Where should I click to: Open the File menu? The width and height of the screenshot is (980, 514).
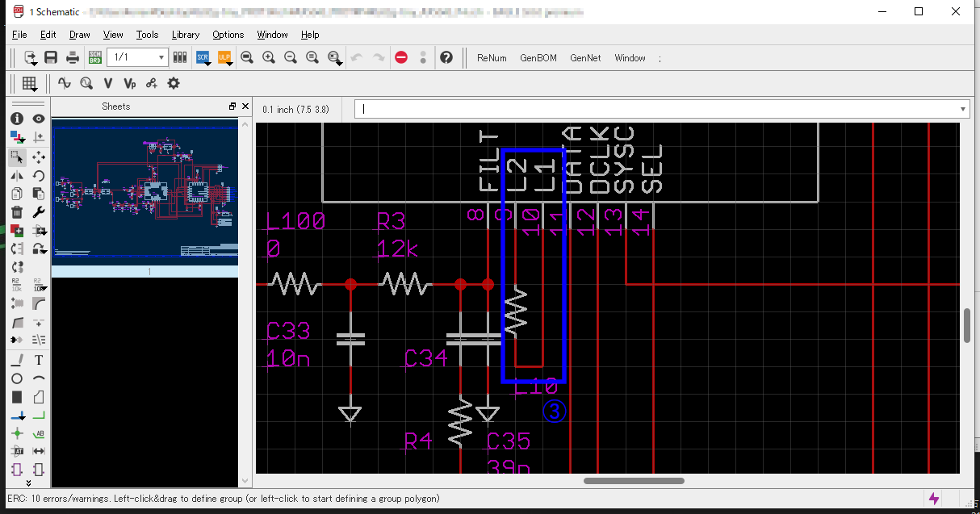click(x=19, y=35)
